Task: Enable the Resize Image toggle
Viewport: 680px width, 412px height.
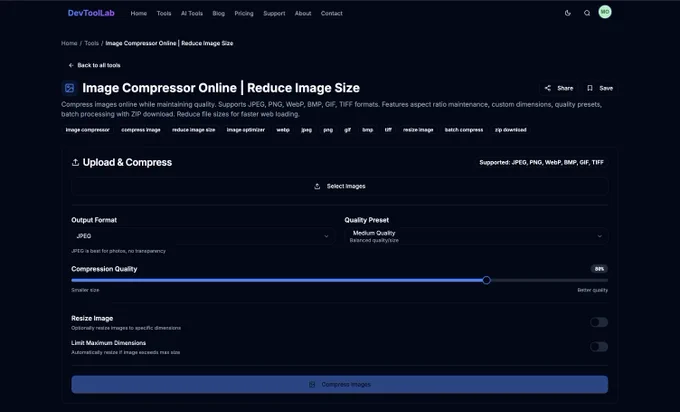Action: pos(599,322)
